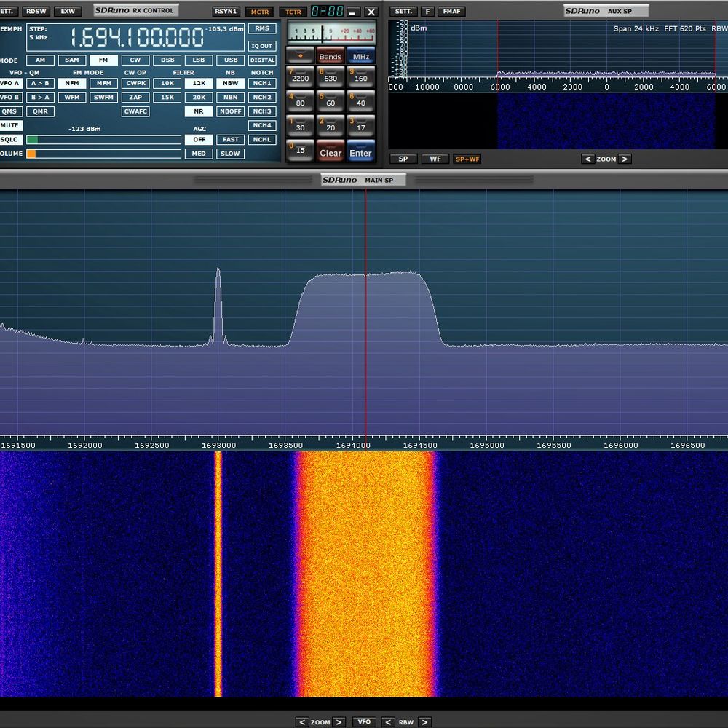The width and height of the screenshot is (728, 728).
Task: Select the 40 band key
Action: click(x=361, y=101)
